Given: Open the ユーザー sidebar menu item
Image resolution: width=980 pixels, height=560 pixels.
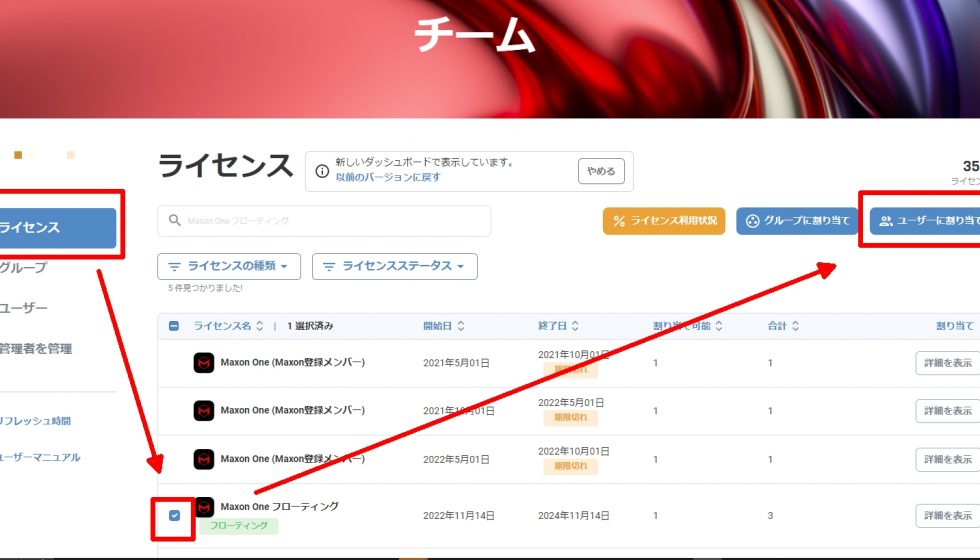Looking at the screenshot, I should tap(23, 308).
